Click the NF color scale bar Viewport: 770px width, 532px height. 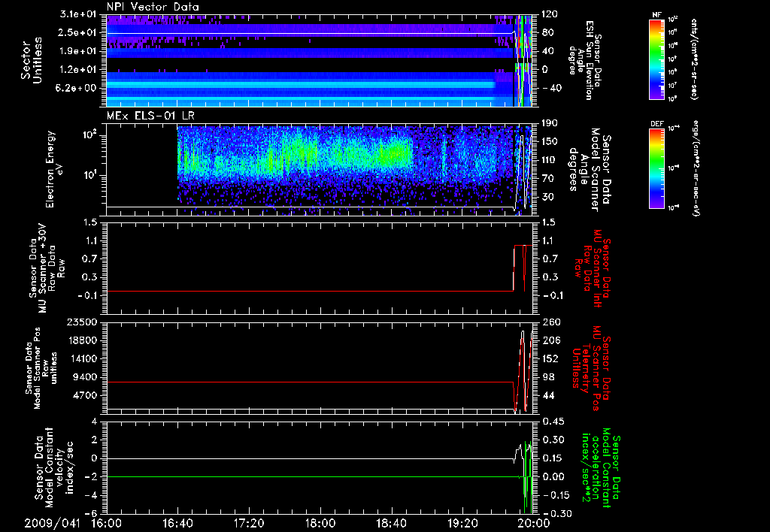(657, 59)
